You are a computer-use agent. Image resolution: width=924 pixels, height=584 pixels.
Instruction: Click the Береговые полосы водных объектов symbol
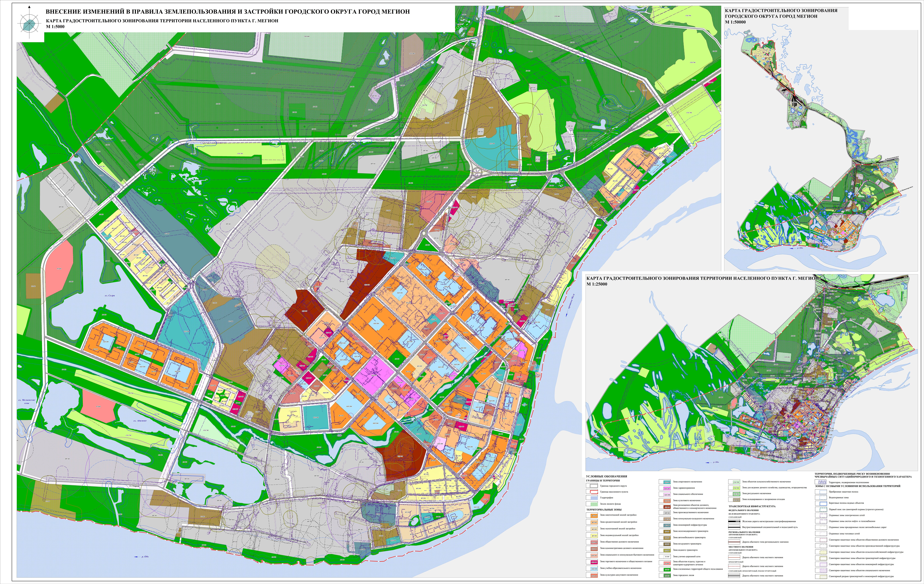tap(823, 504)
